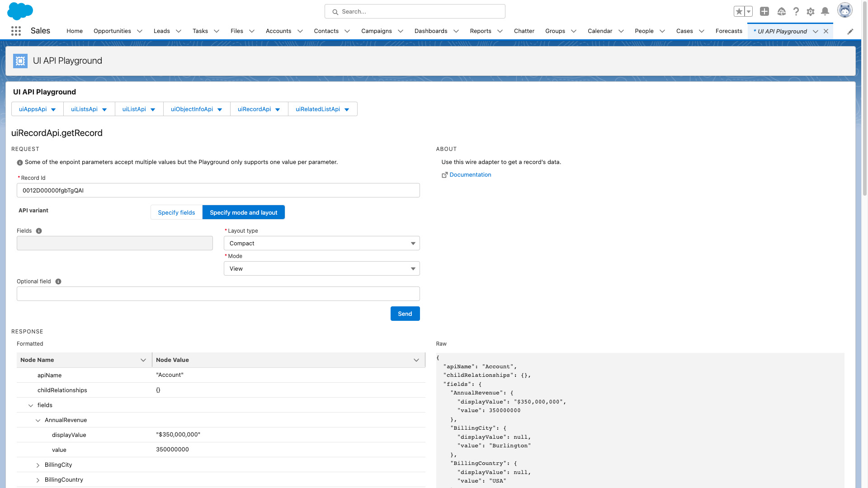Expand the BillingCity tree node

(x=38, y=465)
